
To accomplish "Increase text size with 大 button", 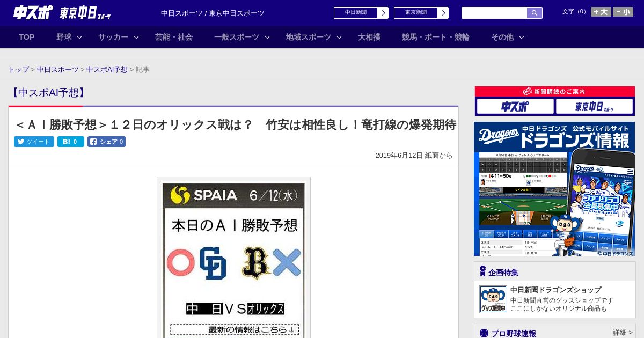I will click(x=601, y=12).
